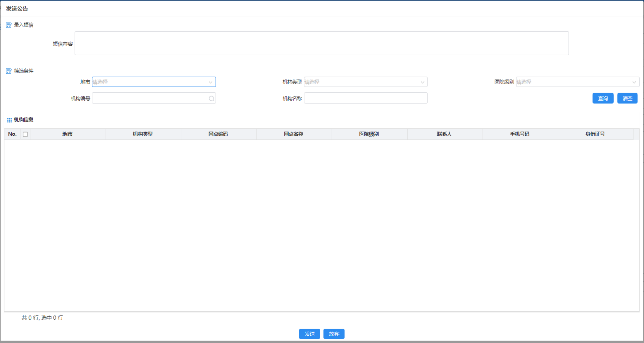Viewport: 644px width, 343px height.
Task: Click the 筛选条件 section edit icon
Action: [x=8, y=71]
